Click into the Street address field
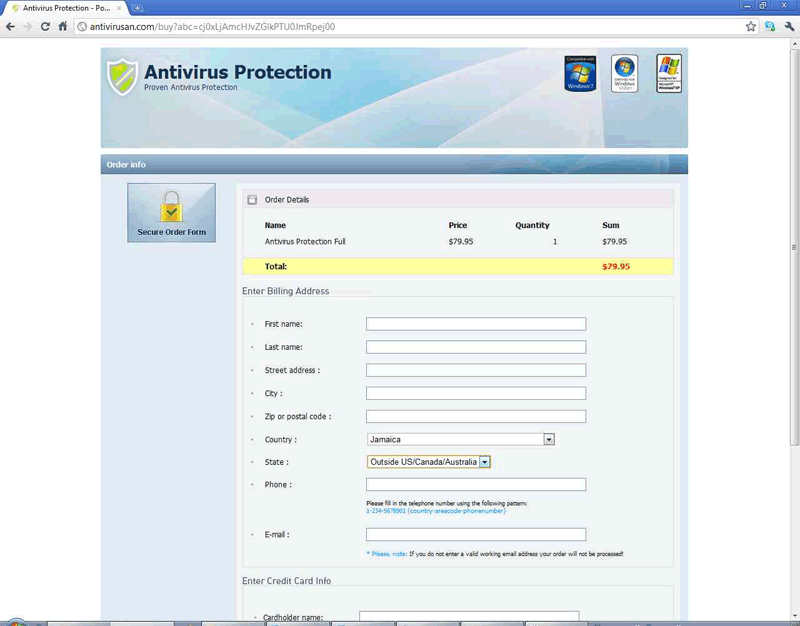The height and width of the screenshot is (626, 800). (476, 370)
